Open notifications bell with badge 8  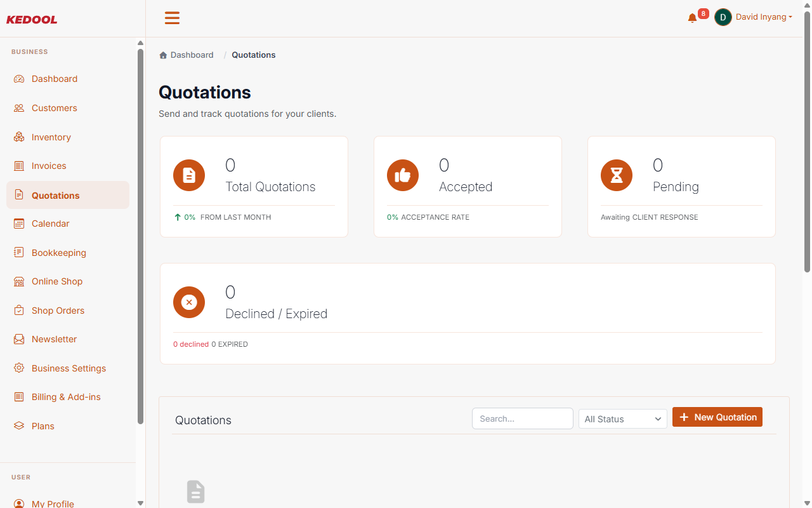click(693, 18)
